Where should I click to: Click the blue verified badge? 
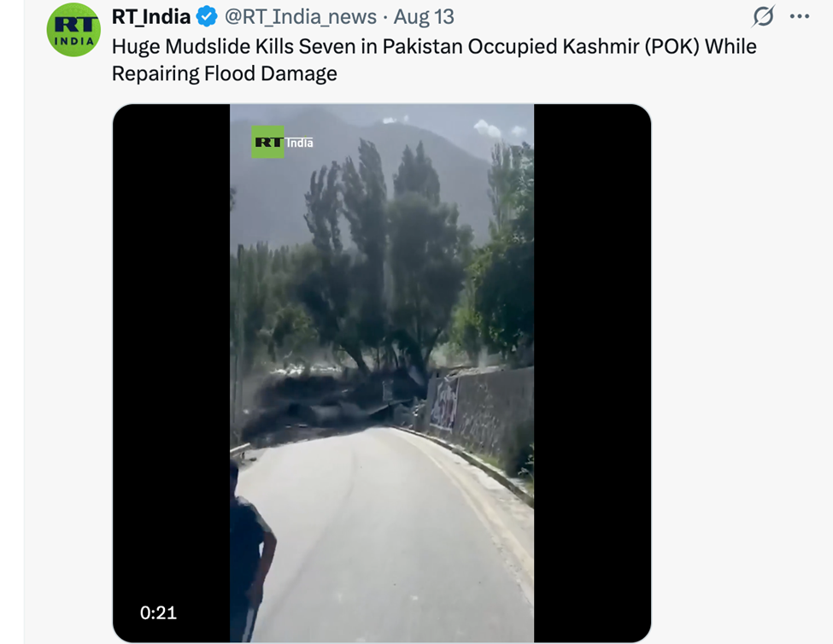207,16
